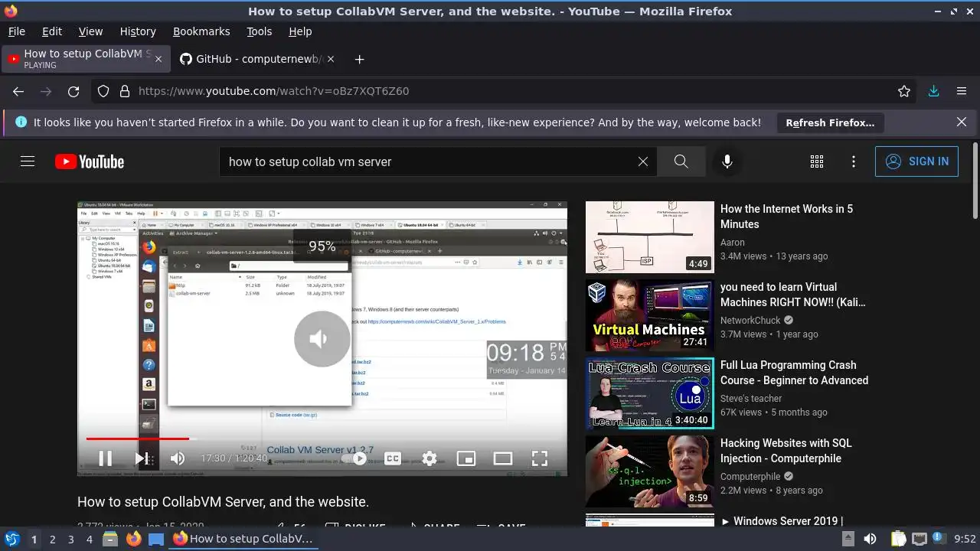Screen dimensions: 980x551
Task: Open system tray volume control
Action: coord(870,540)
